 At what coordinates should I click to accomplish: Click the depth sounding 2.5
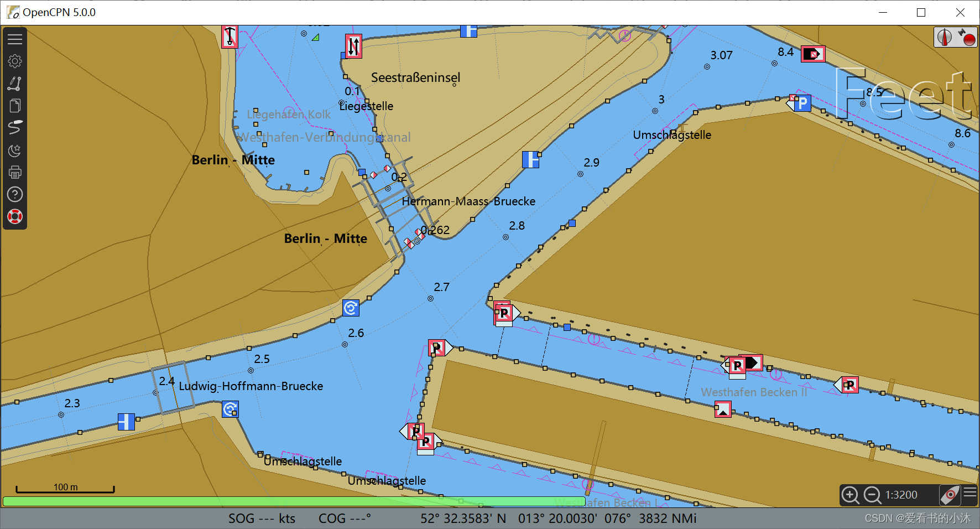click(x=262, y=359)
